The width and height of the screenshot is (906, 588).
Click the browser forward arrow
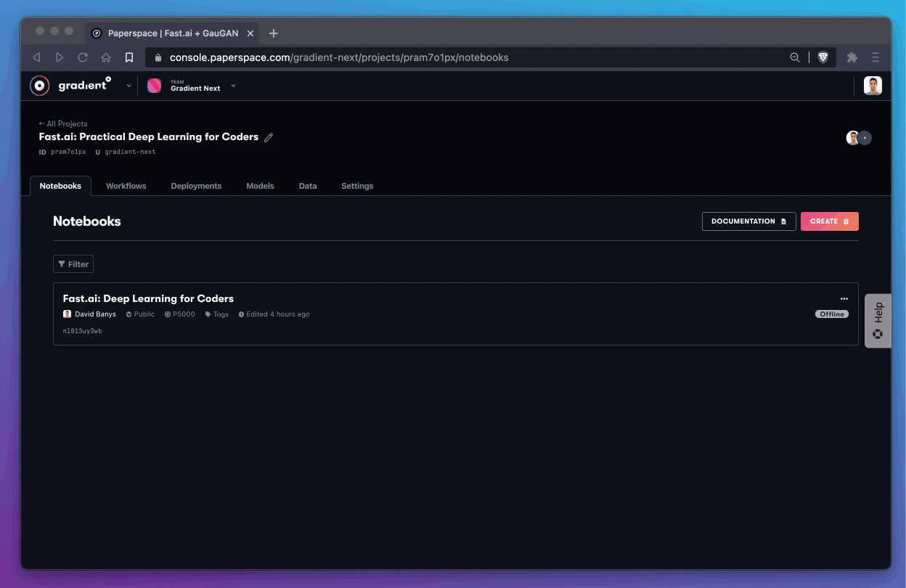[x=60, y=57]
